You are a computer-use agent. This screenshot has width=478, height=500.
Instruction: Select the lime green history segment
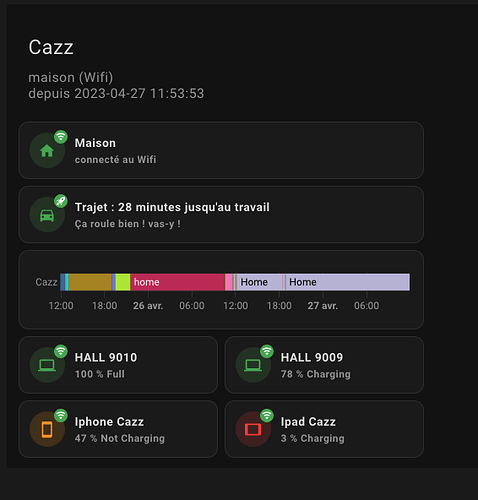[x=123, y=282]
